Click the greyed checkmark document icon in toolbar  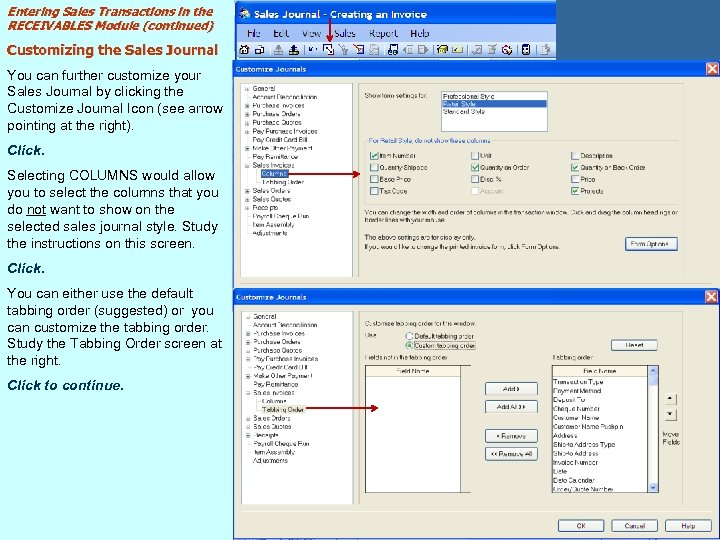pos(477,50)
